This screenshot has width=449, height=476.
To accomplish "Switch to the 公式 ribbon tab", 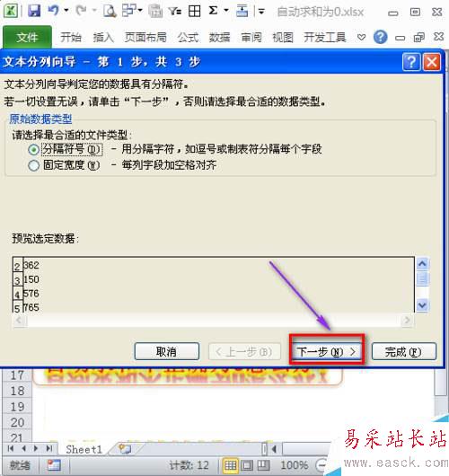I will pos(188,38).
